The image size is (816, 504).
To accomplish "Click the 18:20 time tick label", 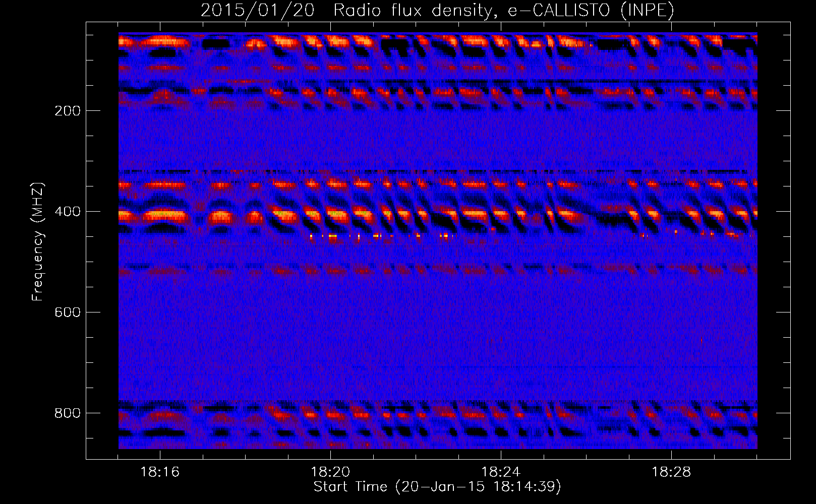I will [330, 472].
